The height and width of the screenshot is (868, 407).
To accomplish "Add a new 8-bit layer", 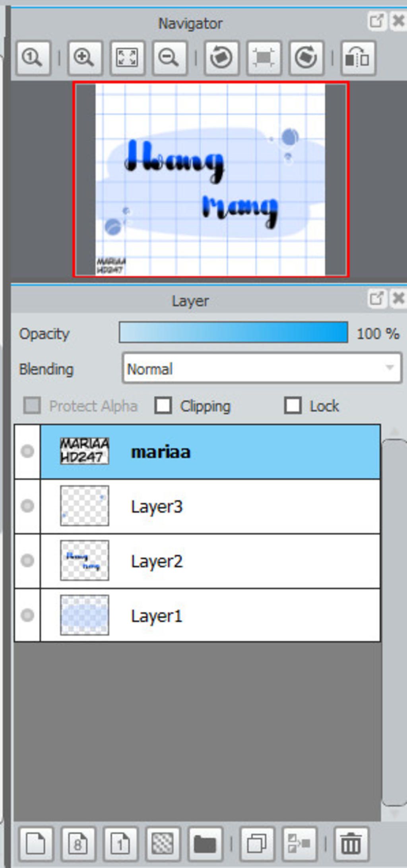I will click(x=78, y=843).
